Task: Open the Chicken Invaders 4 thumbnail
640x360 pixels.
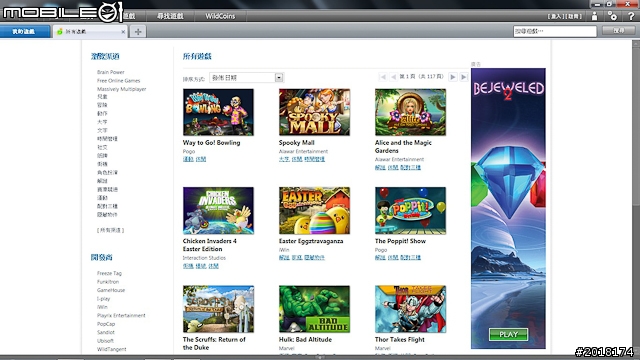Action: (x=218, y=211)
